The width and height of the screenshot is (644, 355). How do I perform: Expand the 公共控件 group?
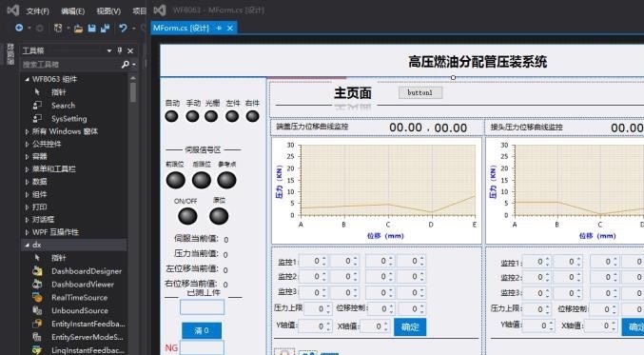27,145
